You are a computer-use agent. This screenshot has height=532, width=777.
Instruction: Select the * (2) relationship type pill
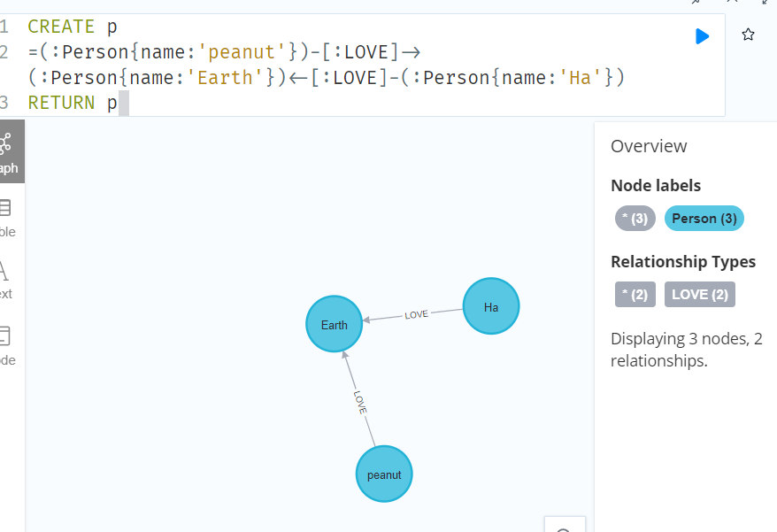point(635,295)
